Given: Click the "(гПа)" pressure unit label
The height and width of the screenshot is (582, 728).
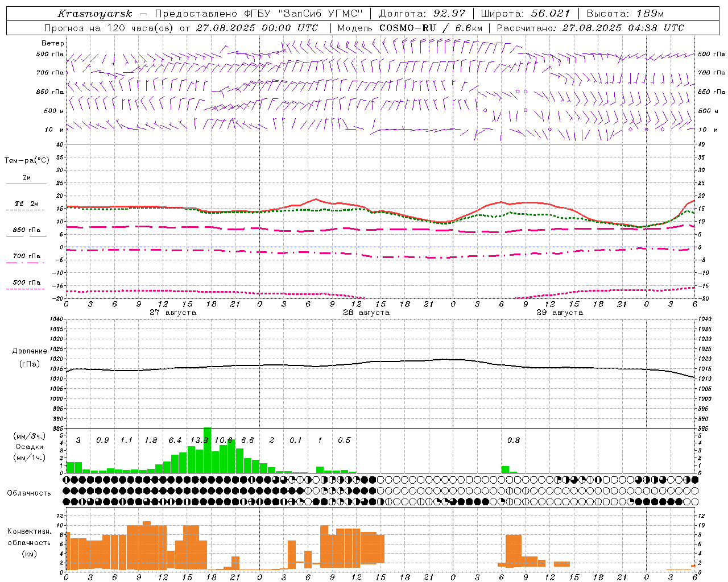Looking at the screenshot, I should (x=30, y=364).
